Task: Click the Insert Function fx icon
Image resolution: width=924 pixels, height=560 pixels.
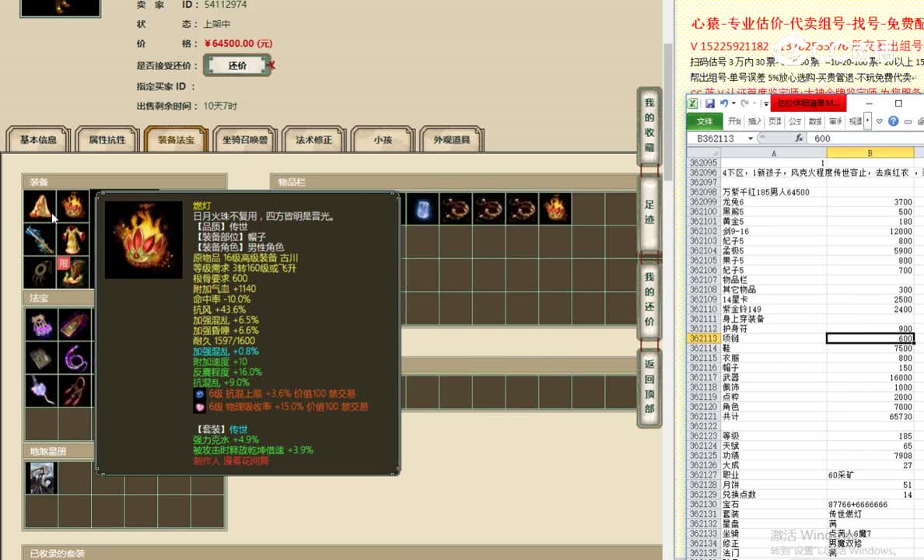Action: (800, 138)
